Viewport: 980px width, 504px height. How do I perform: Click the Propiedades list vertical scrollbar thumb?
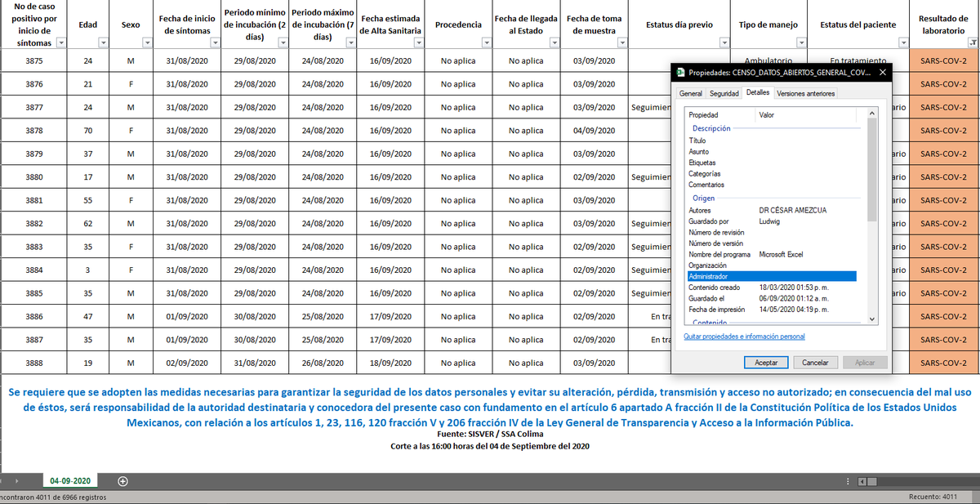871,171
